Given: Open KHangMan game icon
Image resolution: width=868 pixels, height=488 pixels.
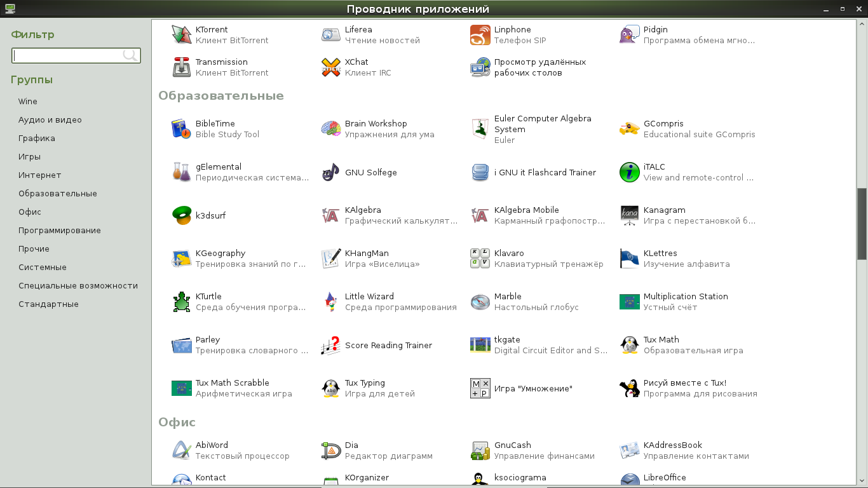Looking at the screenshot, I should pyautogui.click(x=331, y=259).
